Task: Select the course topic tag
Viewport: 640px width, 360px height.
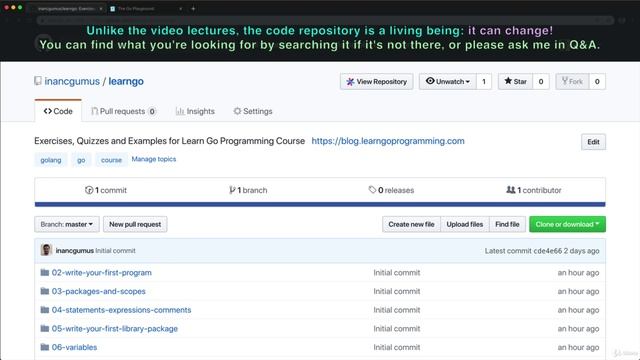Action: pos(111,160)
